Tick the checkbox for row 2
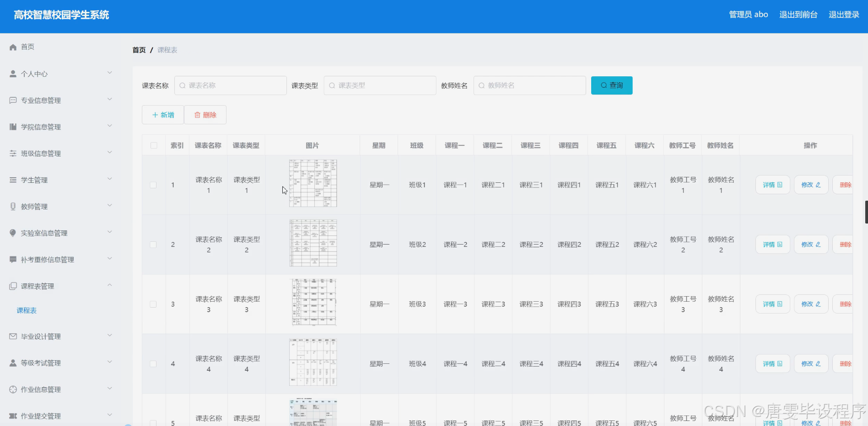The image size is (868, 426). coord(153,245)
